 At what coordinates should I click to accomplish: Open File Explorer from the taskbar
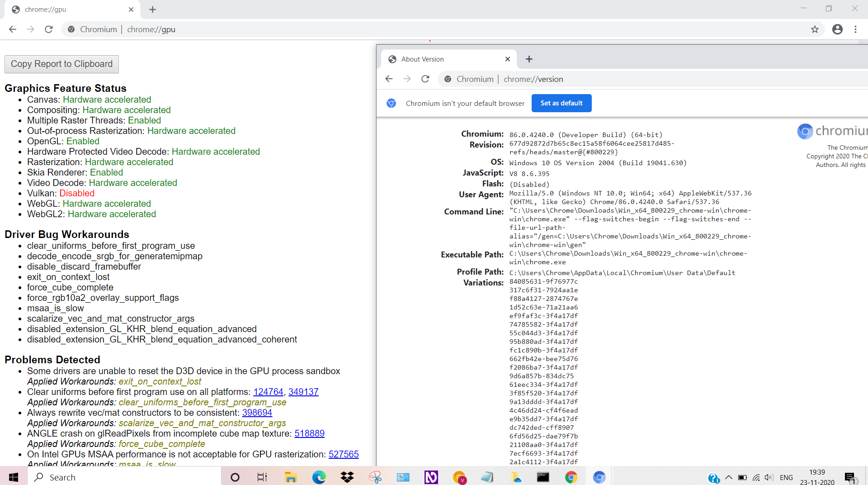[290, 477]
